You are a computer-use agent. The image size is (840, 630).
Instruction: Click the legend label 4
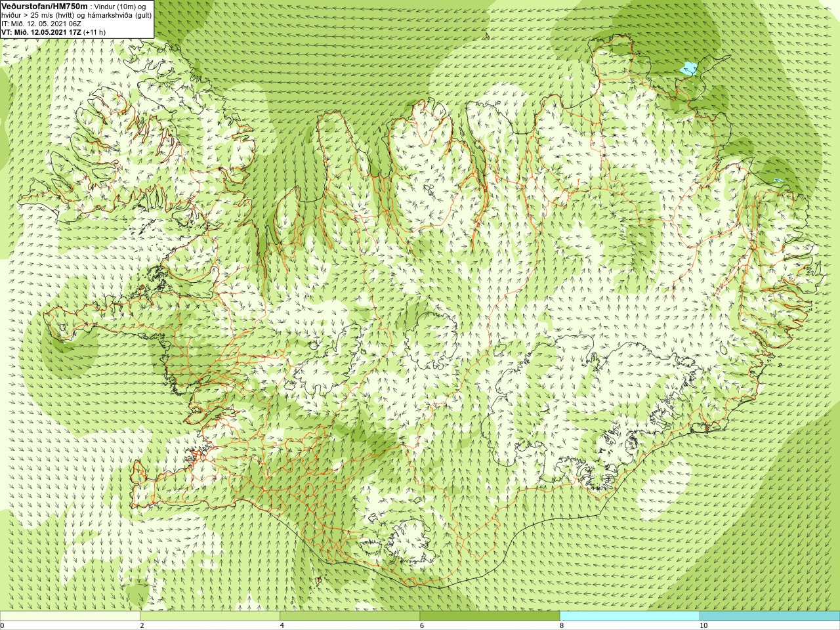pos(282,625)
